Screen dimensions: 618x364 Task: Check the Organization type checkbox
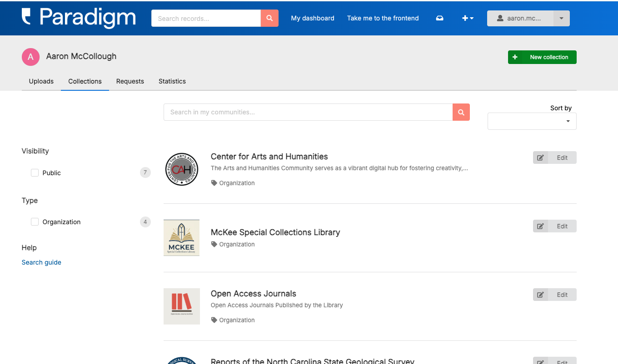pyautogui.click(x=35, y=222)
